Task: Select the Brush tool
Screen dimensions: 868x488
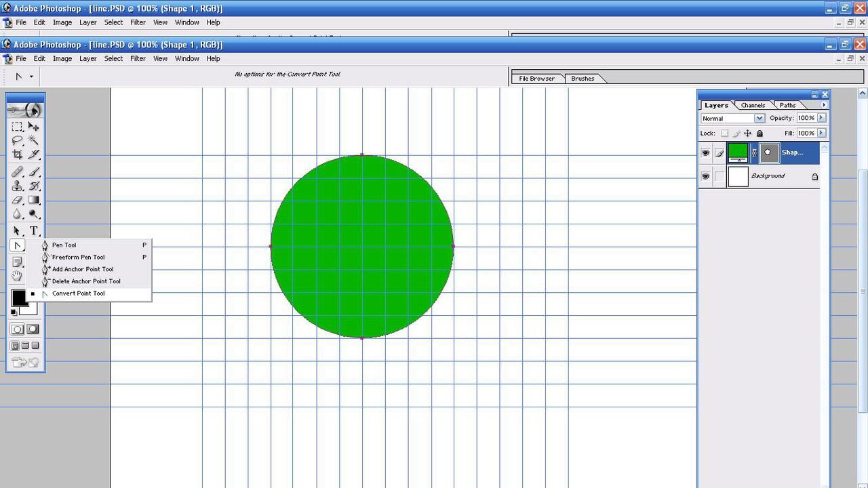Action: [x=33, y=172]
